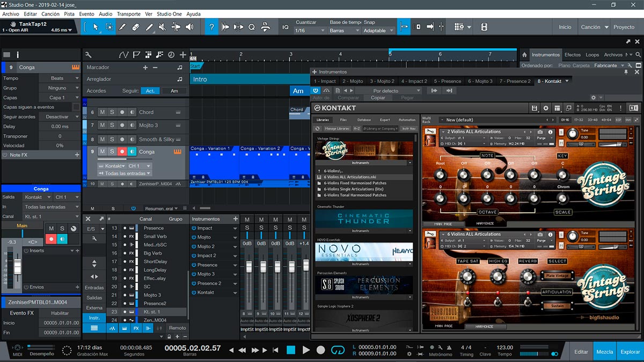644x362 pixels.
Task: Open the Studio One menu
Action: coord(169,14)
